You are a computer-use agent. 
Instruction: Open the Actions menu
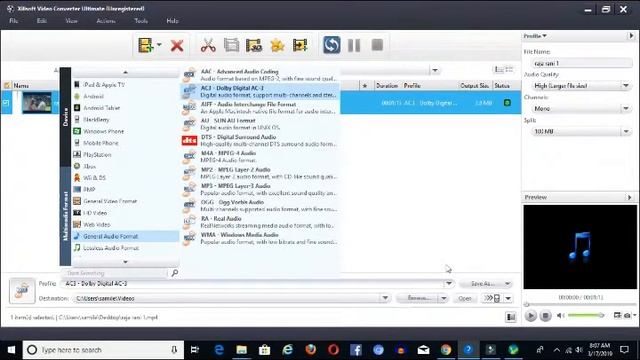(106, 21)
